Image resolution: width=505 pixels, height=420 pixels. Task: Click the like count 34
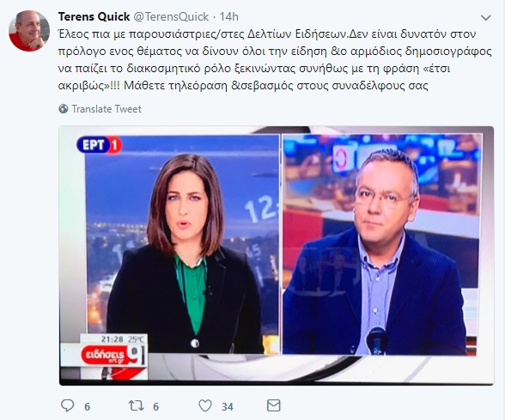click(228, 407)
